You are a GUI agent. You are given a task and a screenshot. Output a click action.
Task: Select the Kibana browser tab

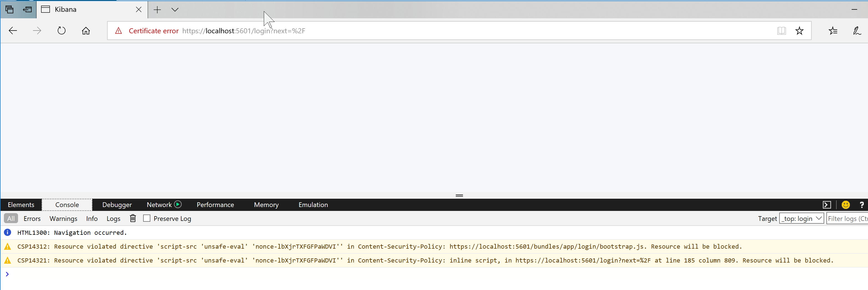click(x=92, y=9)
